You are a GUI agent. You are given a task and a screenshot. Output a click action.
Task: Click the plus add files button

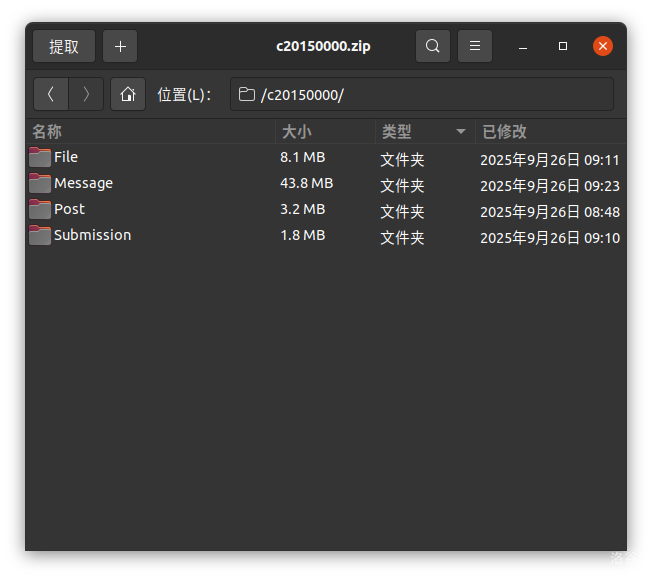pyautogui.click(x=120, y=46)
